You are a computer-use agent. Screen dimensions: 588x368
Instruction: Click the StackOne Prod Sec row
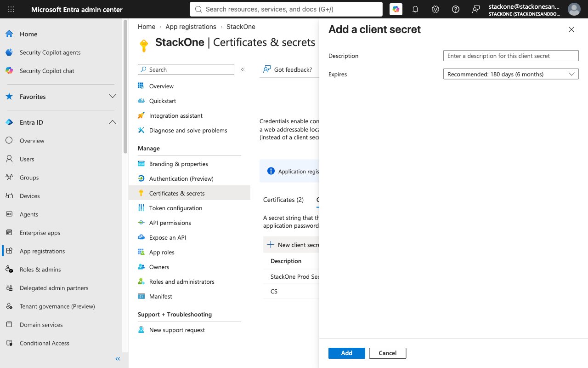tap(291, 276)
